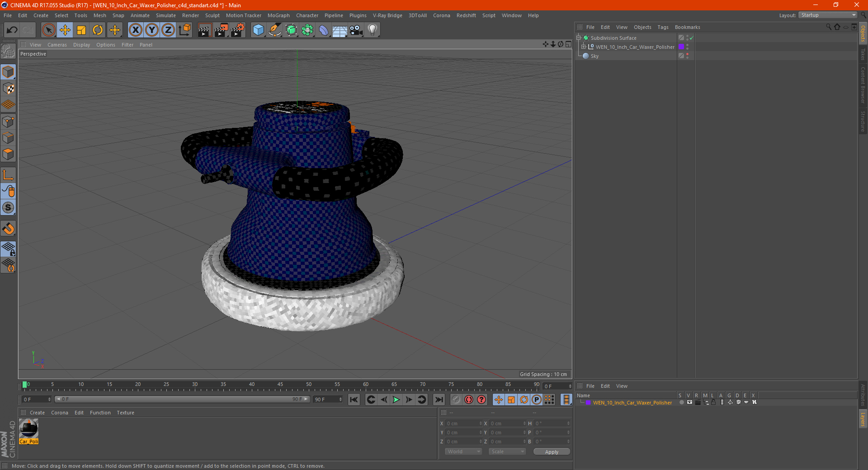The width and height of the screenshot is (868, 470).
Task: Toggle layer solo for WEN polisher layer
Action: pyautogui.click(x=681, y=402)
